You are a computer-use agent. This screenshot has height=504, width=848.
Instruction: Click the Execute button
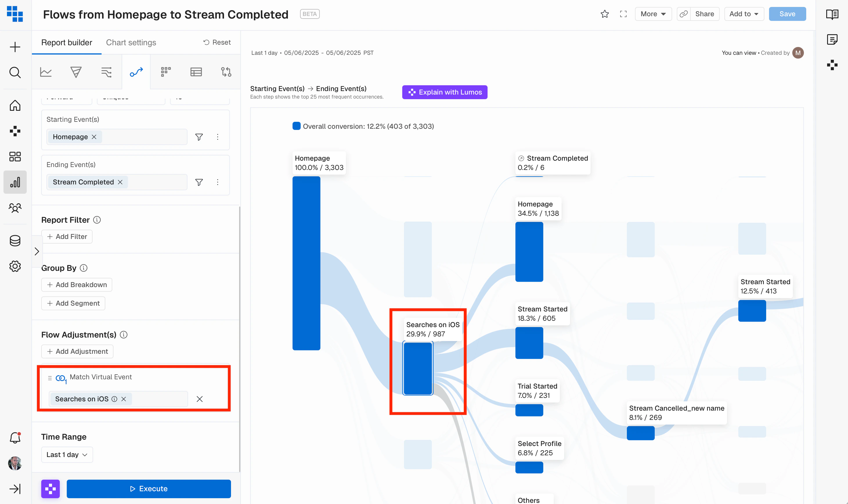click(149, 488)
